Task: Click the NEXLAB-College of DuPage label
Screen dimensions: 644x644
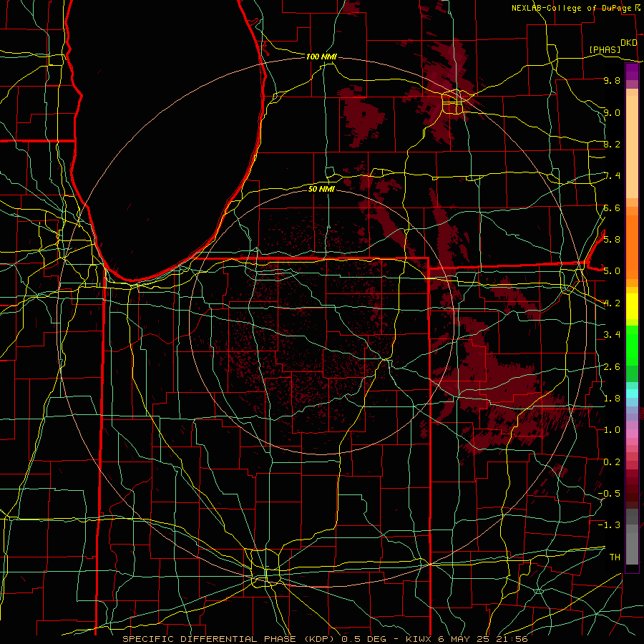Action: 572,8
